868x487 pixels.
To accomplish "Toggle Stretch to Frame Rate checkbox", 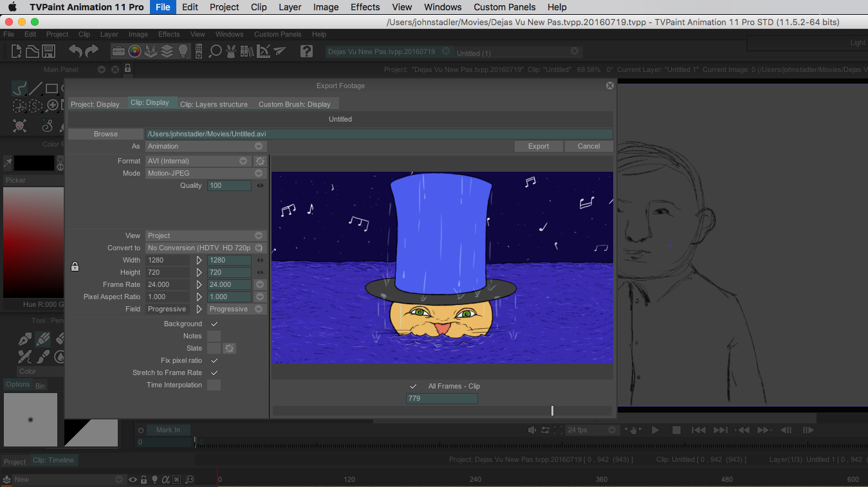I will [214, 372].
